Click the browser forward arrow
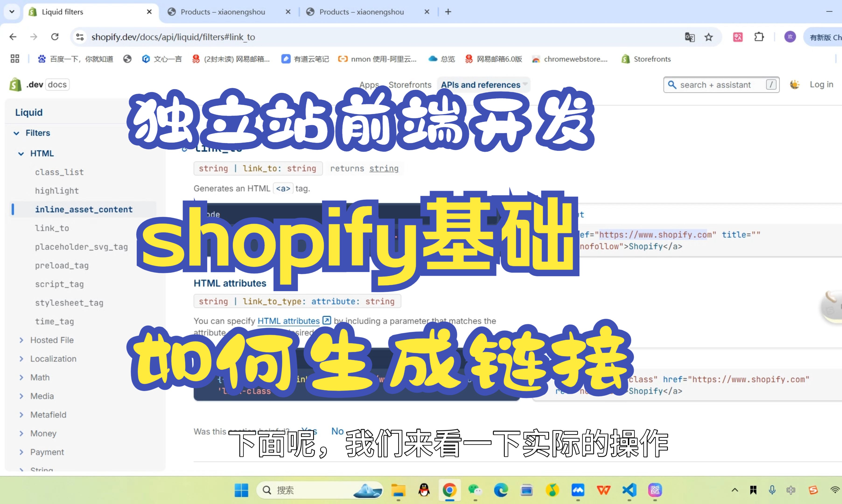This screenshot has height=504, width=842. click(34, 37)
